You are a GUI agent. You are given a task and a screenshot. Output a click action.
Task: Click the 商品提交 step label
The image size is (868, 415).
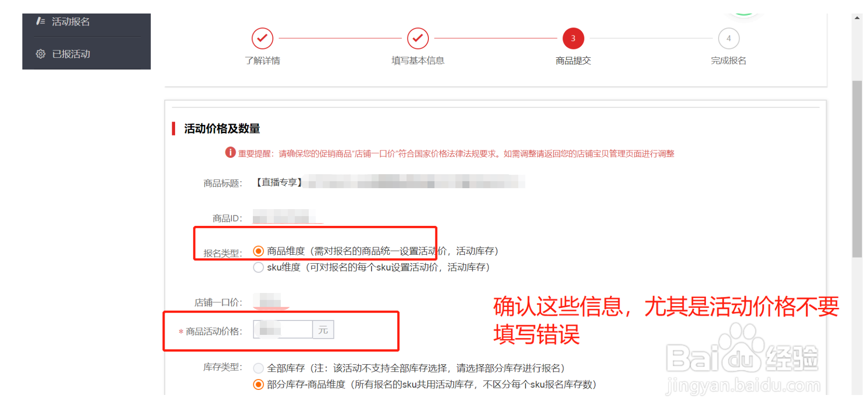pos(573,61)
